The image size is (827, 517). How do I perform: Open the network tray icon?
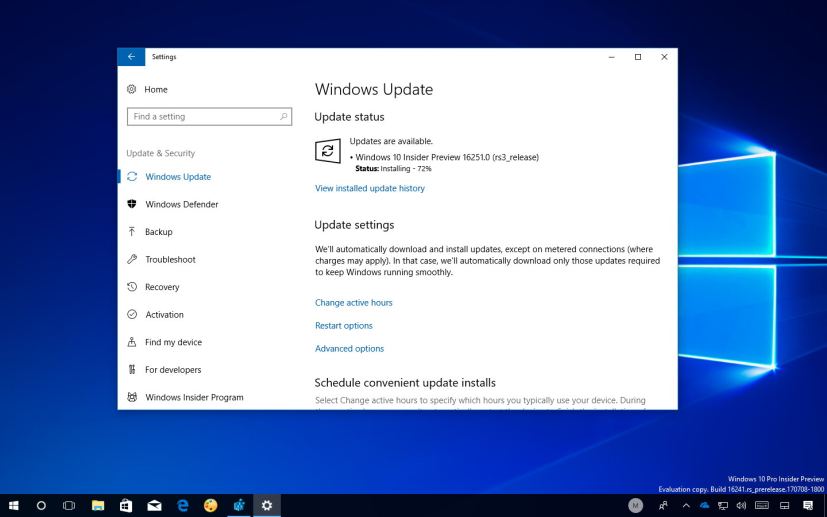tap(723, 505)
